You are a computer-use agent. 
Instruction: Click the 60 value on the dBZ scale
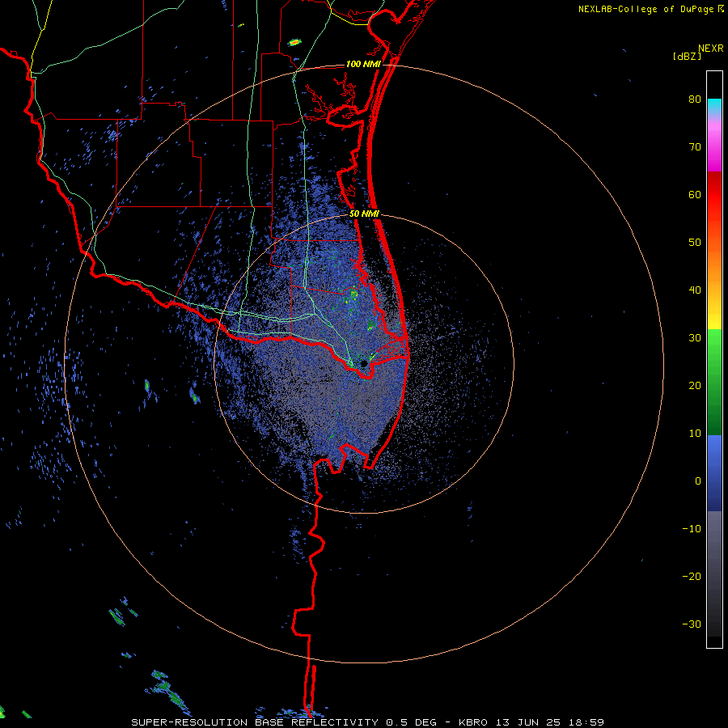[695, 194]
